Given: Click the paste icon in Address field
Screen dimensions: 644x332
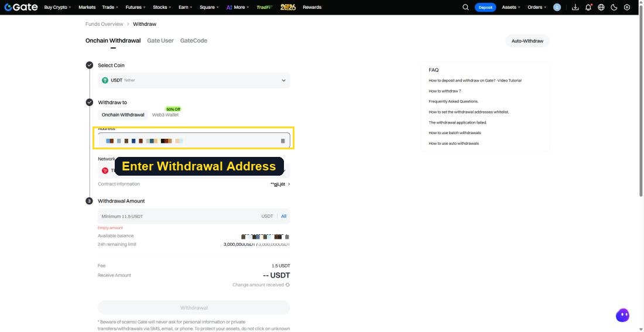Looking at the screenshot, I should [283, 141].
